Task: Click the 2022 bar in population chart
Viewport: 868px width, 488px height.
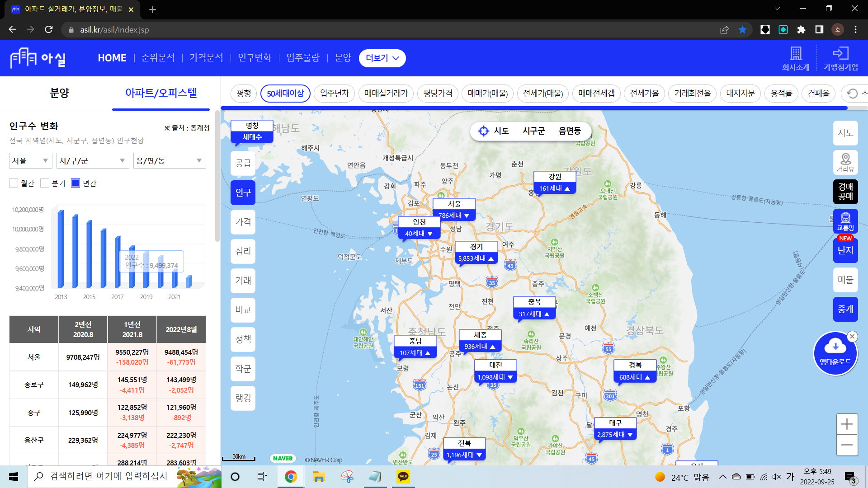Action: 189,282
